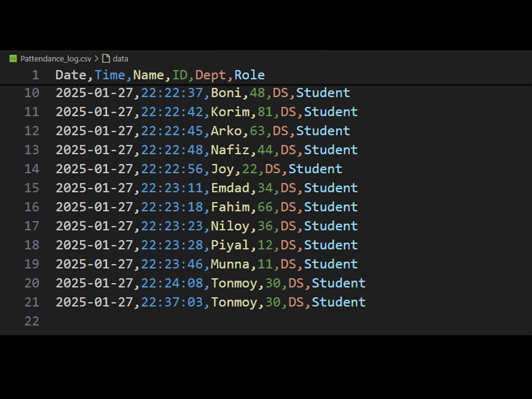
Task: Click the name Joy
Action: click(x=222, y=169)
